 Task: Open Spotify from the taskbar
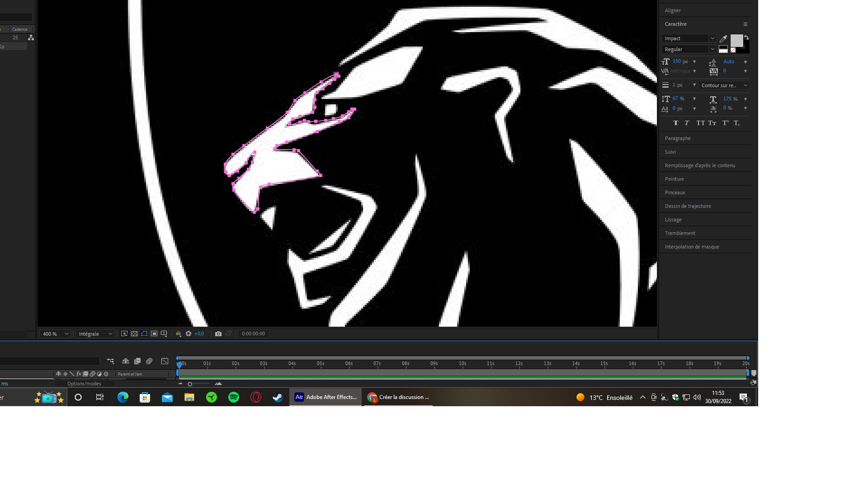click(x=234, y=397)
